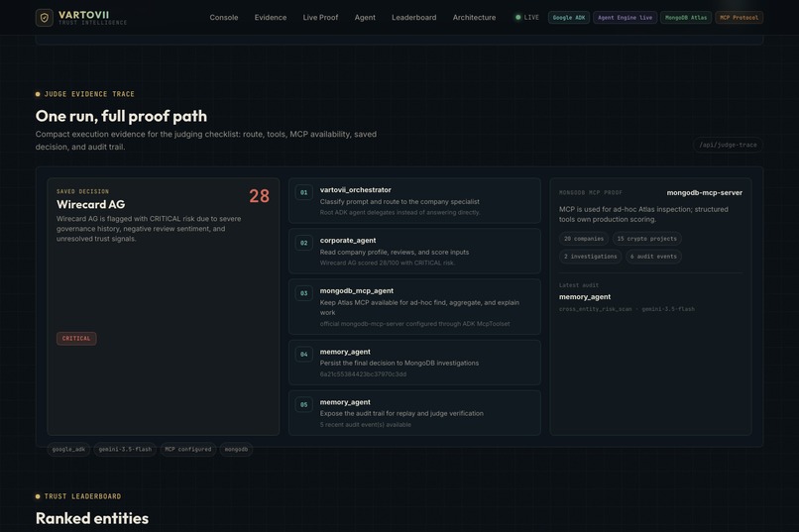Click the Google ADK badge

569,17
